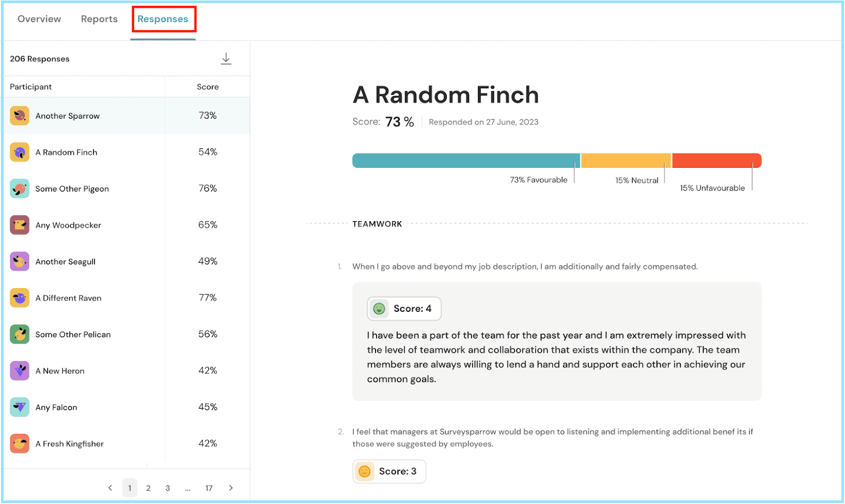Click Some Other Pigeon avatar icon

point(20,188)
